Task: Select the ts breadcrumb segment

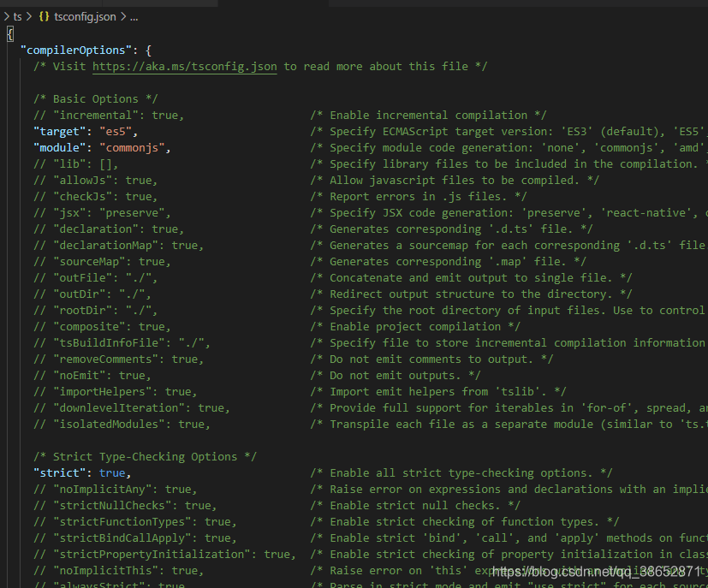Action: click(x=18, y=17)
